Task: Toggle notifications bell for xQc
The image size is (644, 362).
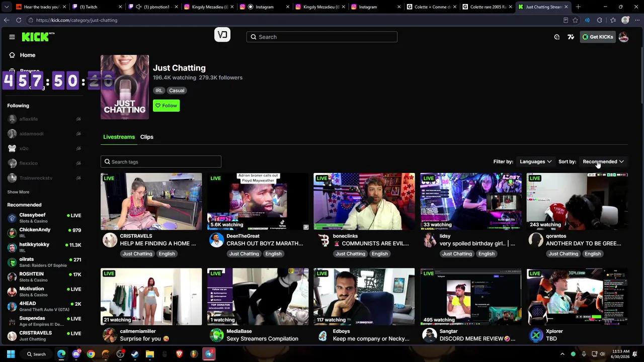Action: [x=78, y=148]
